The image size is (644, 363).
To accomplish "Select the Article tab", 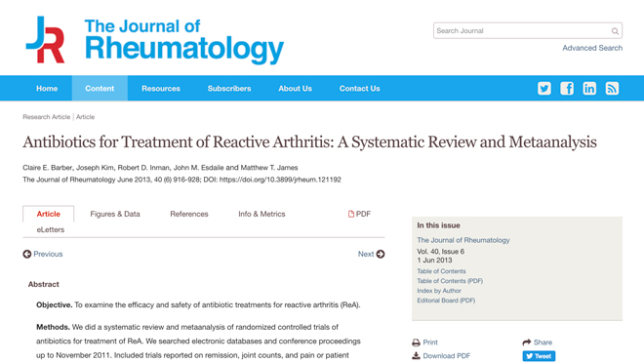I will pos(49,214).
